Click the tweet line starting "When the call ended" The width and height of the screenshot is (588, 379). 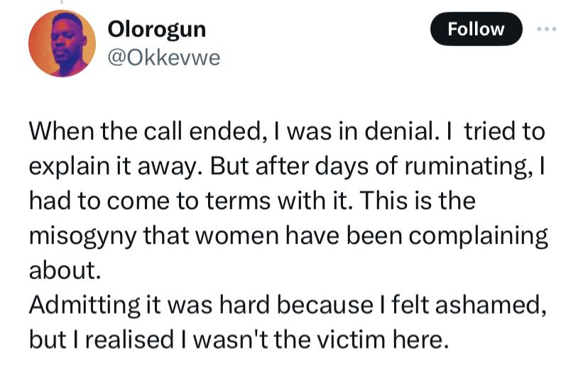coord(287,133)
